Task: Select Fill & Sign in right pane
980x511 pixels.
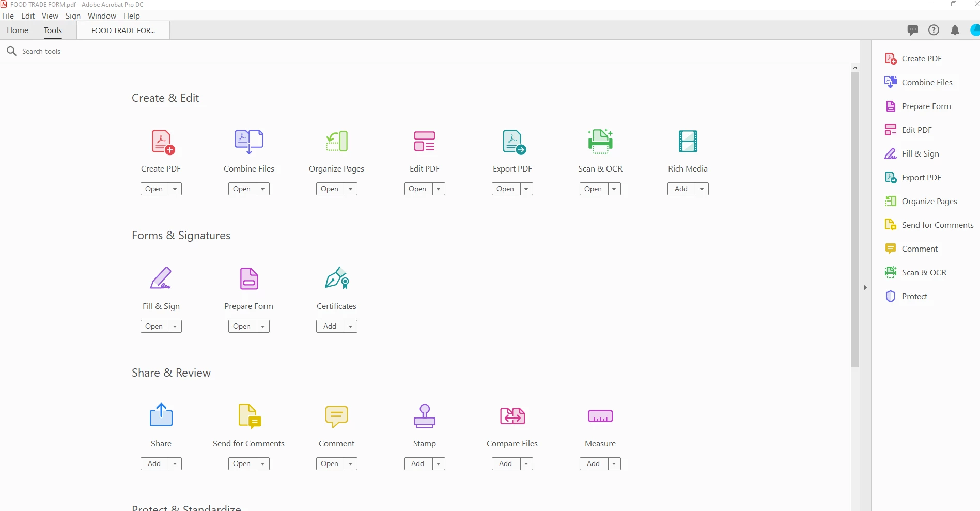Action: (x=912, y=153)
